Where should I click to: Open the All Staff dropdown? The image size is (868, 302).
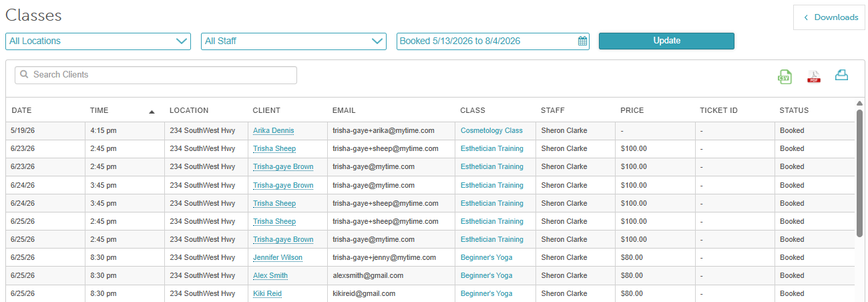294,41
